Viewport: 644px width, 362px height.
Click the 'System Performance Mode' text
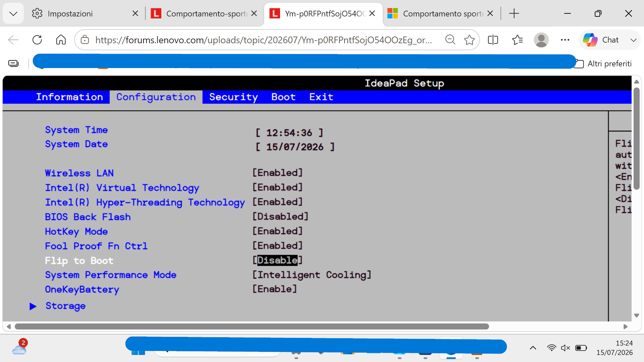point(111,275)
